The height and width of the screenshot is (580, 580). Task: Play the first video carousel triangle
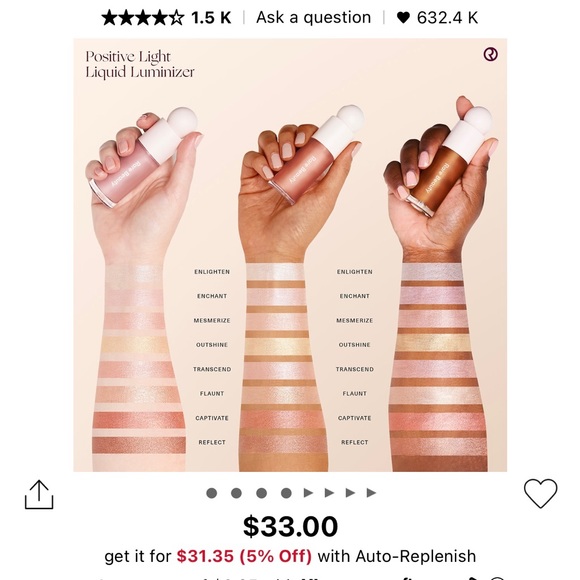coord(308,493)
